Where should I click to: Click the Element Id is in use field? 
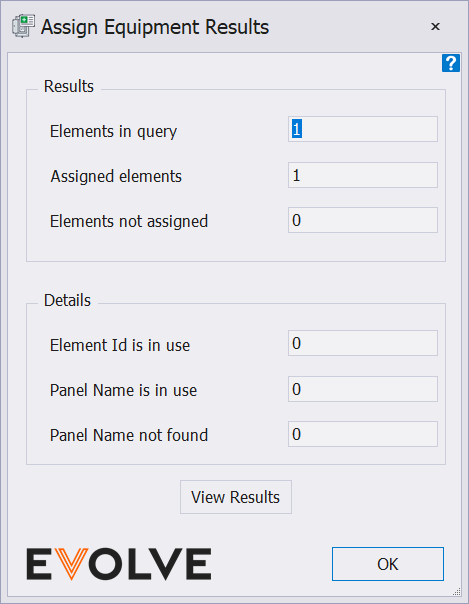363,343
